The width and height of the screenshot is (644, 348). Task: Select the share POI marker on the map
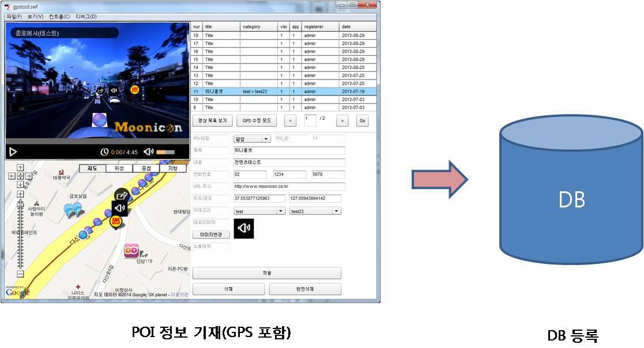click(x=121, y=196)
